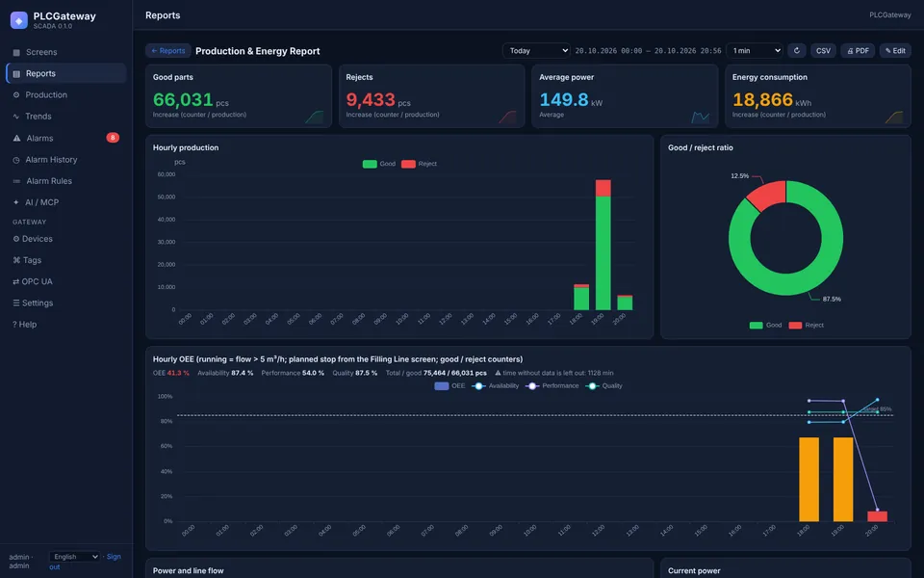Click the Power and line flow heading

coord(188,570)
